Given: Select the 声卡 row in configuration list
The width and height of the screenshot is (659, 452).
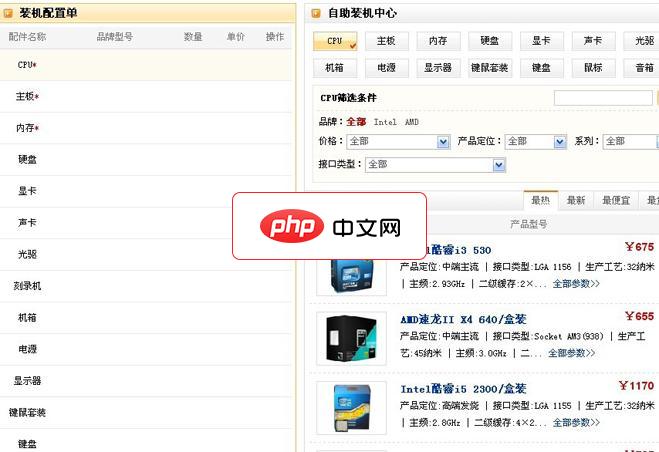Looking at the screenshot, I should pyautogui.click(x=146, y=223).
